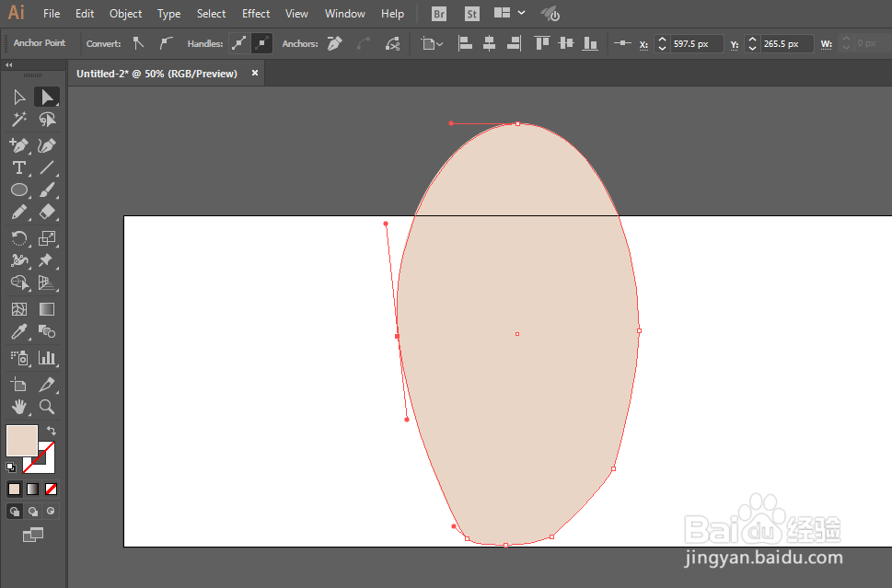Toggle Draw Behind mode
Image resolution: width=892 pixels, height=588 pixels.
[x=33, y=512]
